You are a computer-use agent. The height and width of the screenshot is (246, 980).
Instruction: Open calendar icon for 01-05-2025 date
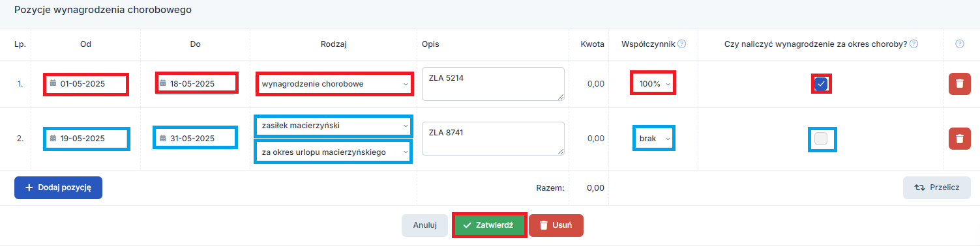click(53, 84)
